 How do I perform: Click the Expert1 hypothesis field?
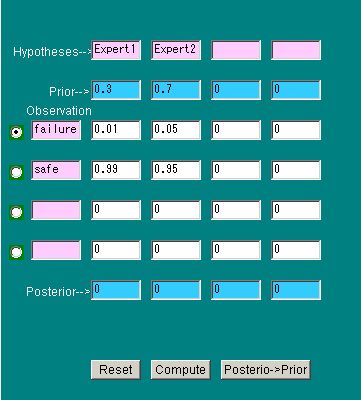(116, 50)
